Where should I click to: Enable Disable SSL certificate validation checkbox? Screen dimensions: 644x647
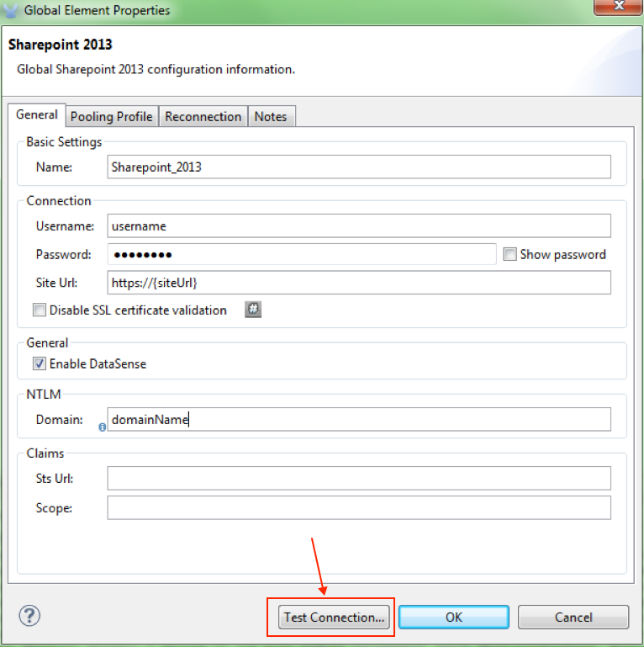click(x=40, y=310)
